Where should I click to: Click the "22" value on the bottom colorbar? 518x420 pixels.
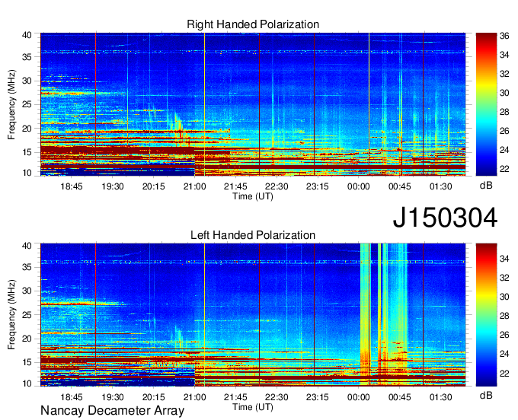[504, 373]
